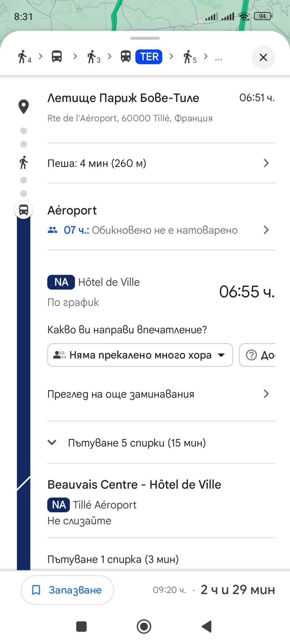The image size is (290, 644).
Task: Tap the NA line badge for Hôtel de Ville
Action: pos(61,282)
